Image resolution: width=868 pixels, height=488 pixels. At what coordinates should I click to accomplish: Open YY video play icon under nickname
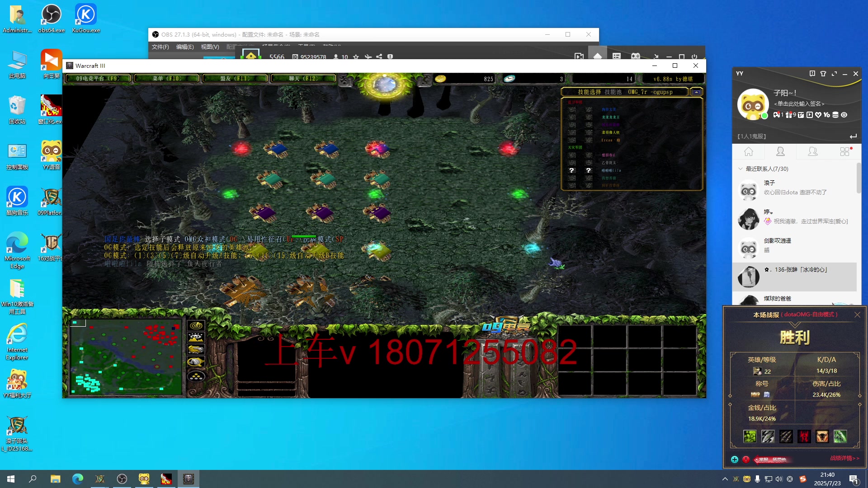(x=810, y=115)
